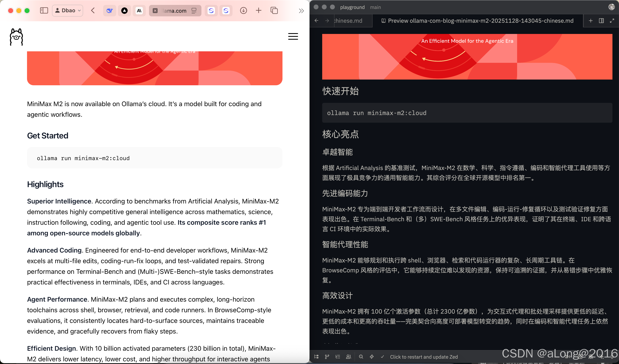Click 'Click to restart and update Zed'
Image resolution: width=619 pixels, height=364 pixels.
tap(424, 357)
